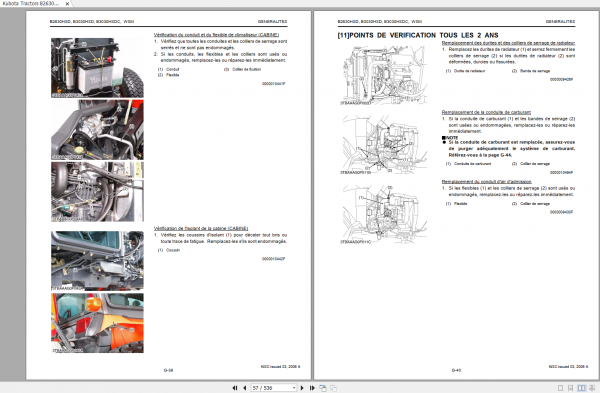This screenshot has height=393, width=600.
Task: Click the cabin insulator check heading
Action: click(201, 228)
